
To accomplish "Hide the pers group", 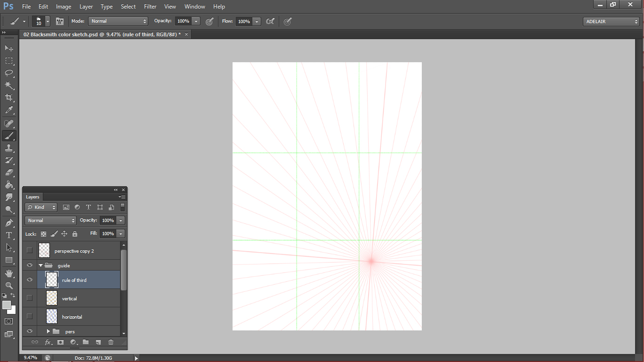I will tap(30, 331).
